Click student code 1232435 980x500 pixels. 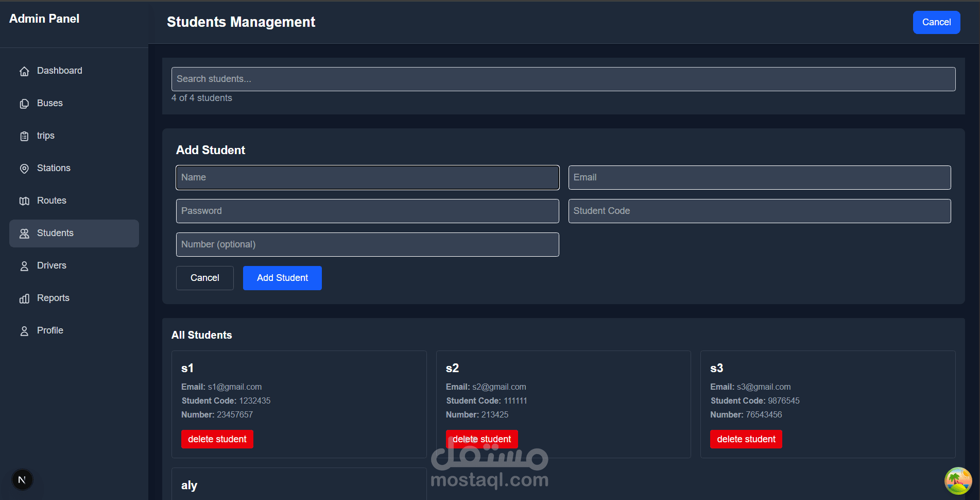255,401
